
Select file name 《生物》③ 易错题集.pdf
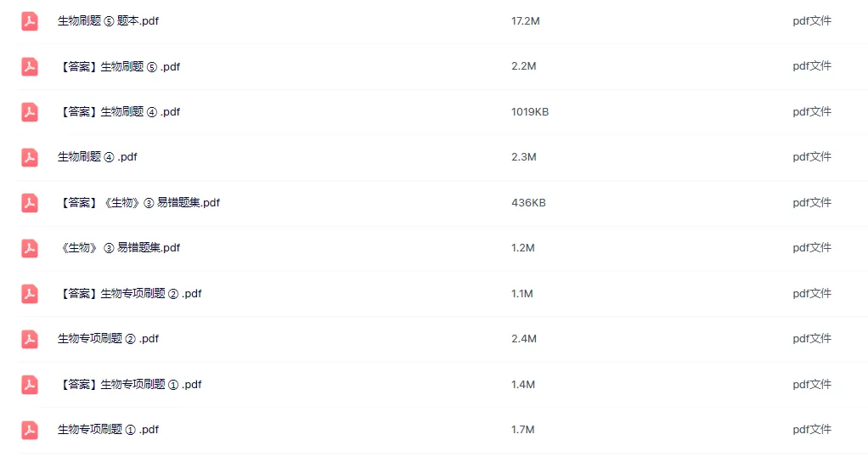(119, 248)
